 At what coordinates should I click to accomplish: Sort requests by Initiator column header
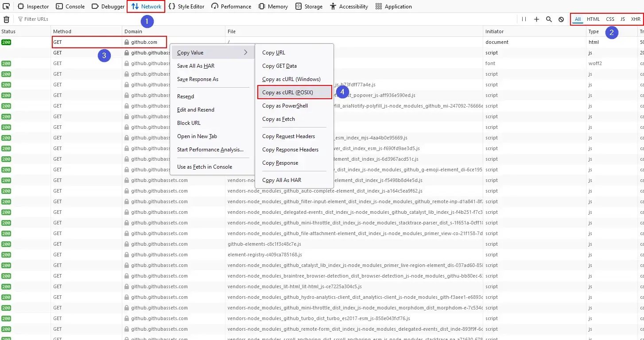[494, 31]
